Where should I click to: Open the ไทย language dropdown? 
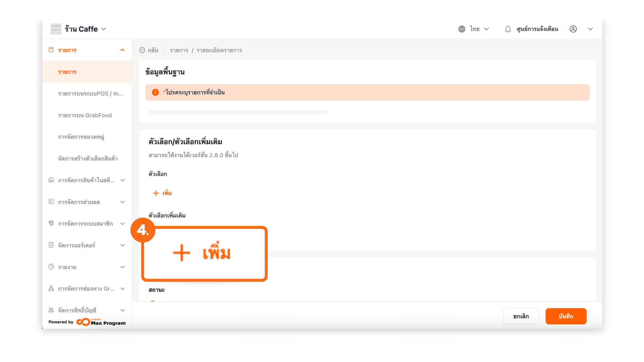486,29
